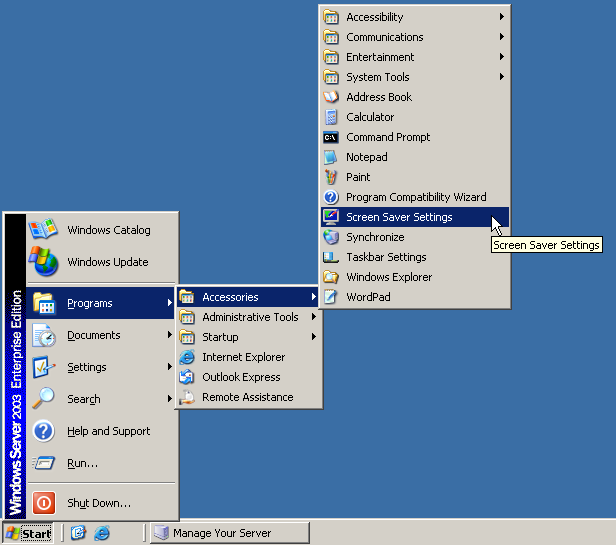Click the Calculator icon in Accessories
The height and width of the screenshot is (545, 616).
tap(331, 117)
